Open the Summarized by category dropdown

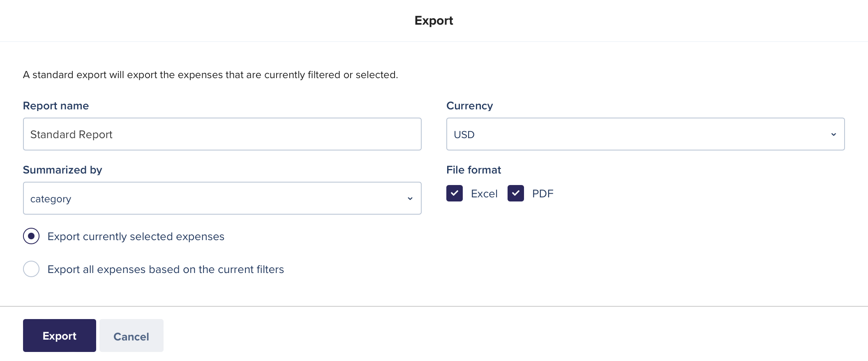click(x=222, y=198)
